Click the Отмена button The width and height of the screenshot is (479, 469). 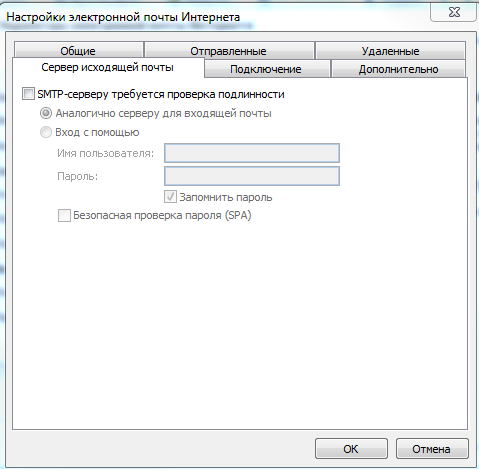click(432, 449)
